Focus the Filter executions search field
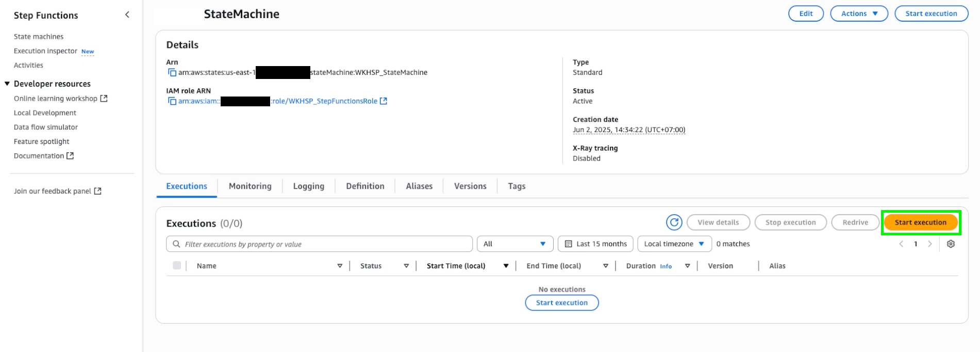 click(x=319, y=244)
